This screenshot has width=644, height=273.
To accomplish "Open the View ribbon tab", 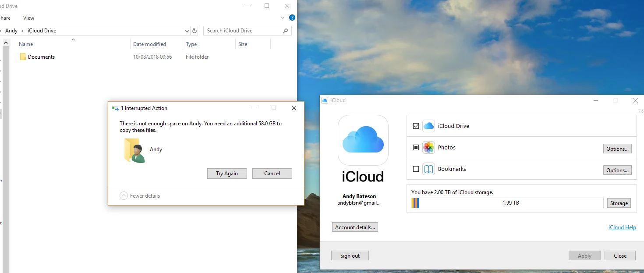I will pyautogui.click(x=28, y=18).
